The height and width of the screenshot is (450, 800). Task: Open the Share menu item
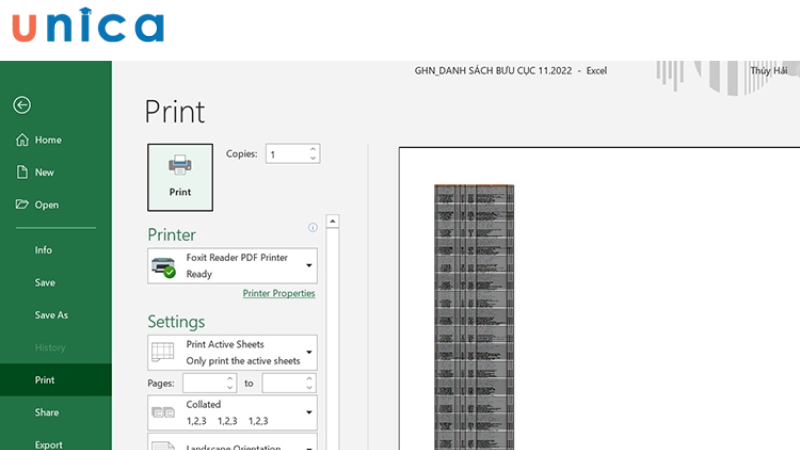point(47,412)
